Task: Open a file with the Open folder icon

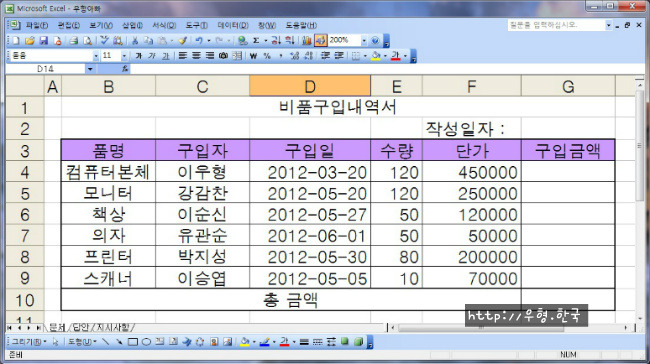Action: [29, 41]
